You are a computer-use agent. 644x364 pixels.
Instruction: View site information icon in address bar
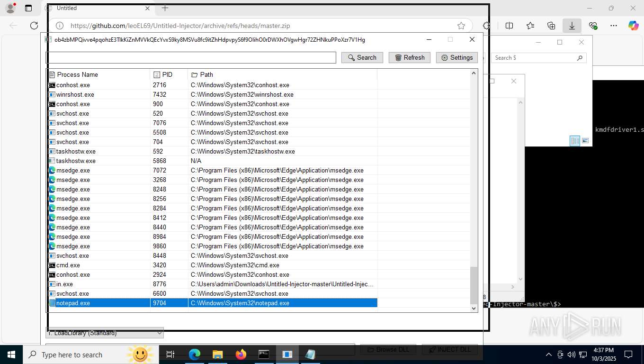click(59, 26)
